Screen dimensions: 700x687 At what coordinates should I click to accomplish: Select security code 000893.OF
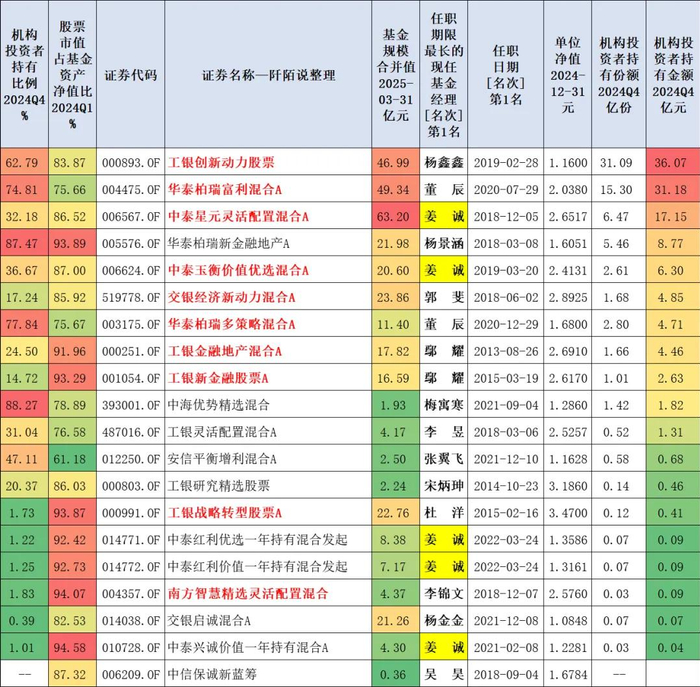click(131, 163)
